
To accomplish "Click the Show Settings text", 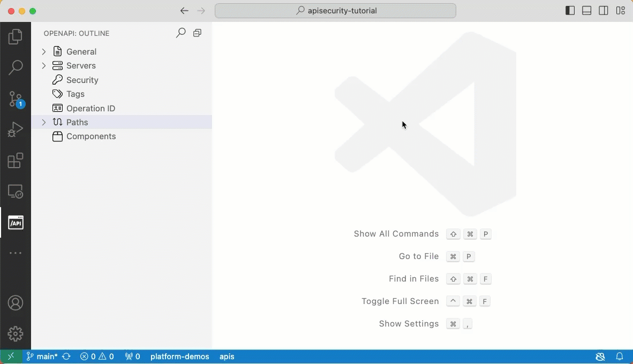I will pos(409,324).
